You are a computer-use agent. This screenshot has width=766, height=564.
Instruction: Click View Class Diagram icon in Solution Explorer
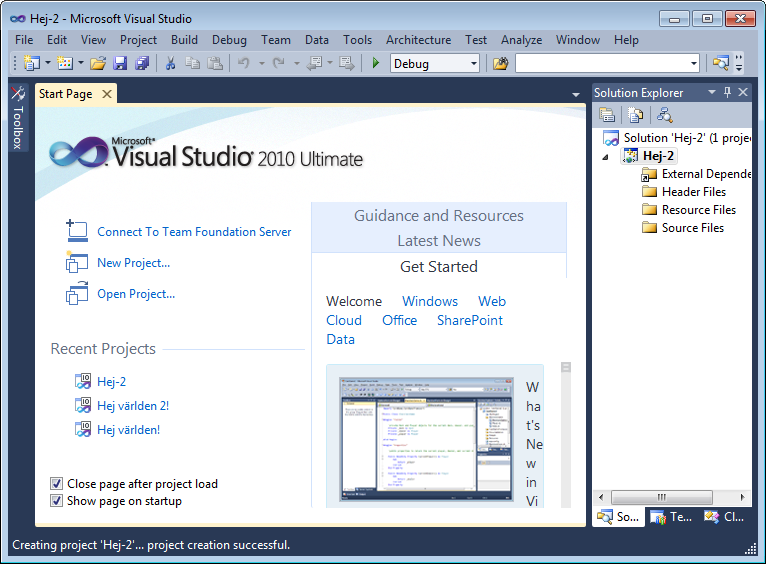point(664,115)
